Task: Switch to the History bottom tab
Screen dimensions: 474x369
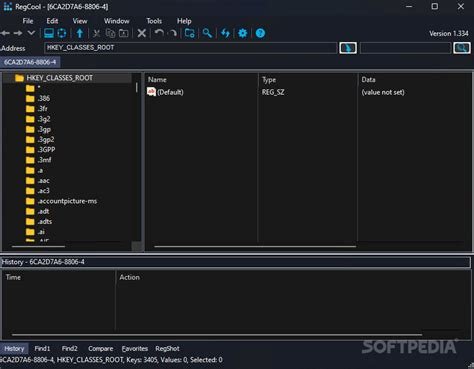Action: click(14, 349)
